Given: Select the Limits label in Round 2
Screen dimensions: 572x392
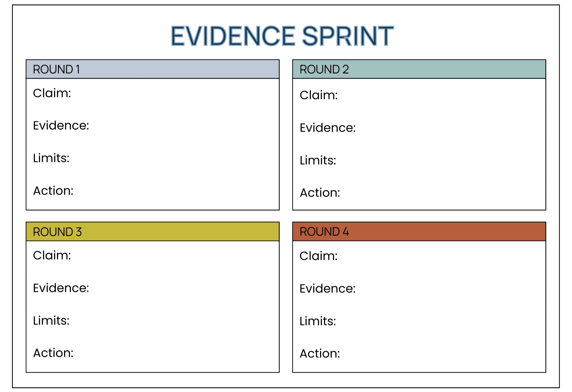Looking at the screenshot, I should click(318, 160).
